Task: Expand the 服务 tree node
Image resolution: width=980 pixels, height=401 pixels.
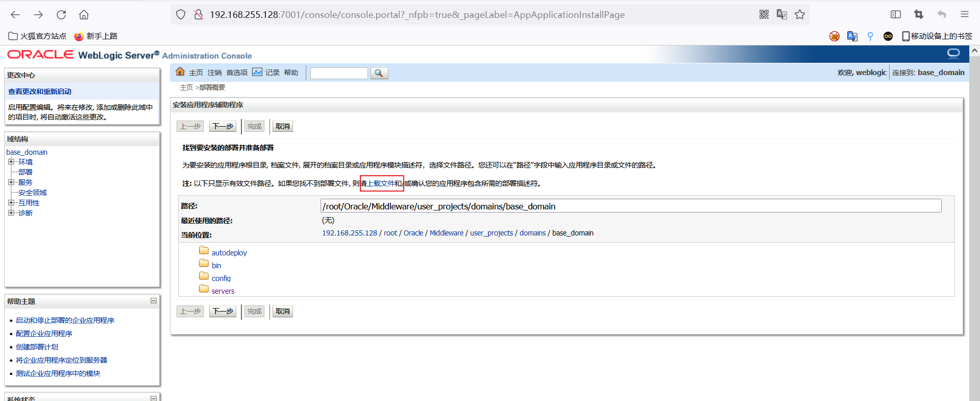Action: (11, 182)
